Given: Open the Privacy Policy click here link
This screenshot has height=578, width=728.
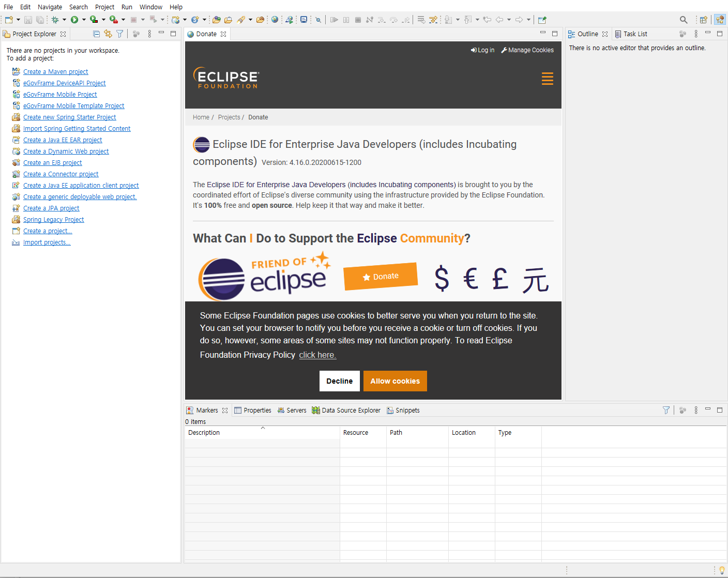Looking at the screenshot, I should click(317, 355).
